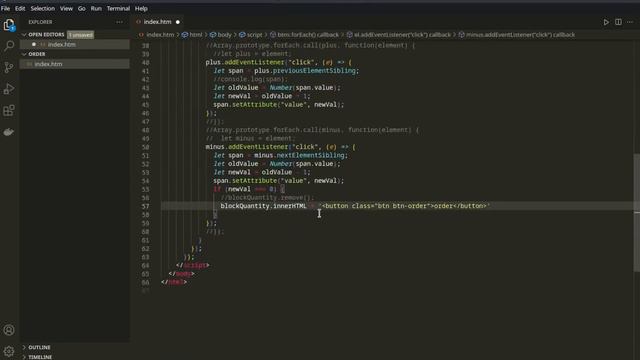Click the closing html tag on line 66
This screenshot has height=360, width=640.
click(x=174, y=282)
